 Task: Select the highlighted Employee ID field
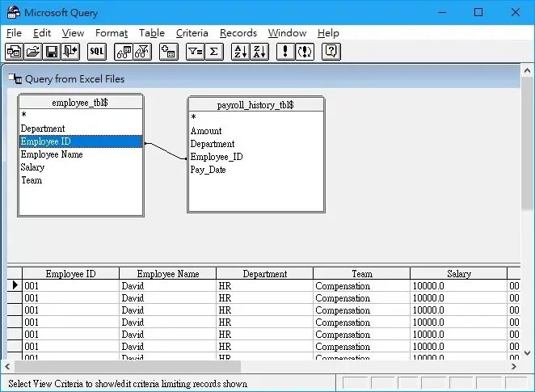coord(81,141)
